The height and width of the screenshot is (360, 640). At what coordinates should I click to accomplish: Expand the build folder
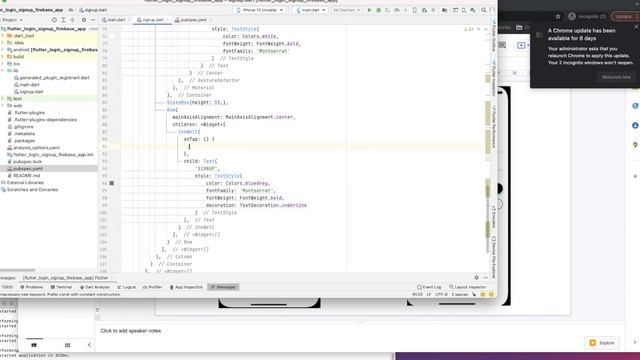pyautogui.click(x=2, y=57)
